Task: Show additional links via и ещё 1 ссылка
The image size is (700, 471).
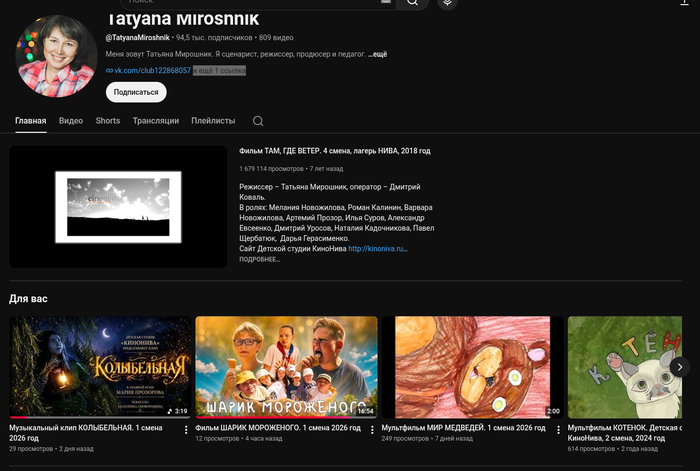Action: tap(219, 71)
